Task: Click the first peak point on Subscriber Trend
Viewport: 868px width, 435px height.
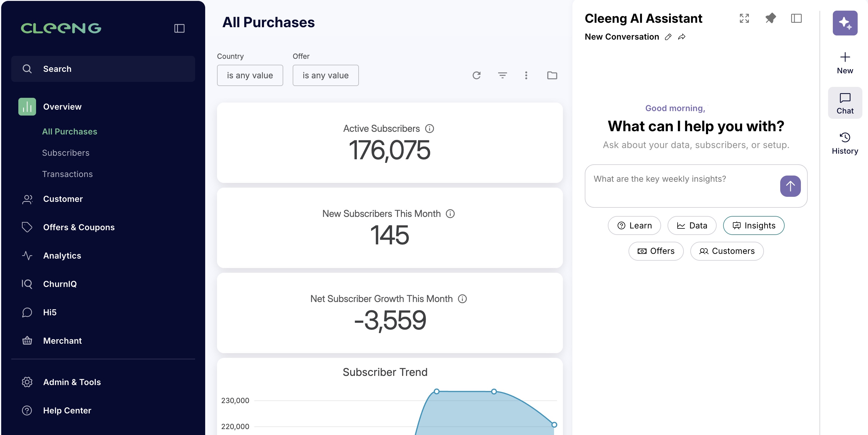Action: click(x=437, y=392)
